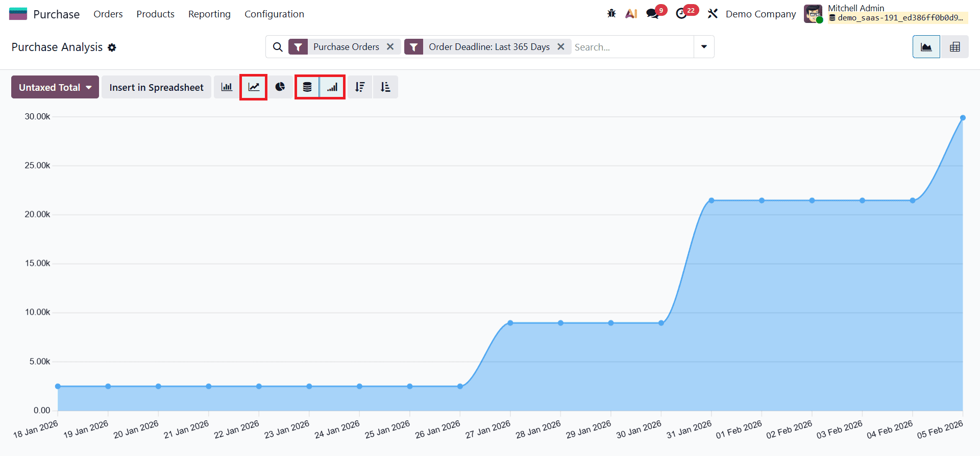
Task: Click the Purchase Orders filter label
Action: click(346, 47)
